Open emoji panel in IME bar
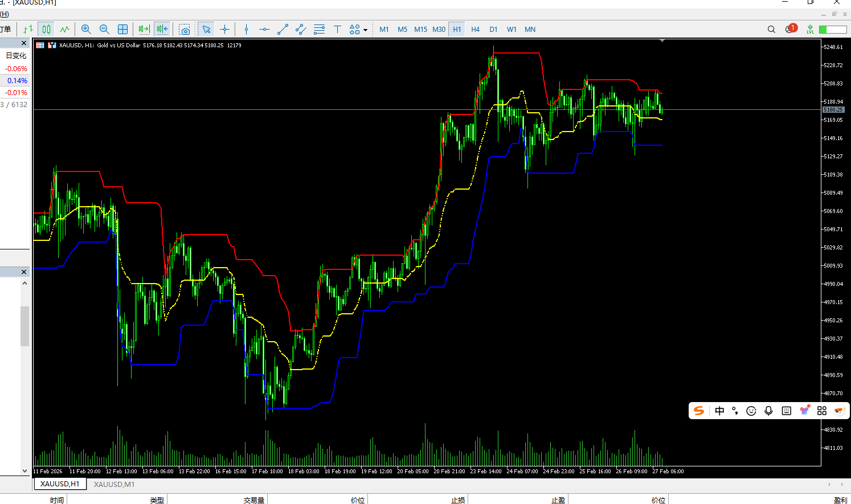This screenshot has height=504, width=851. 751,411
